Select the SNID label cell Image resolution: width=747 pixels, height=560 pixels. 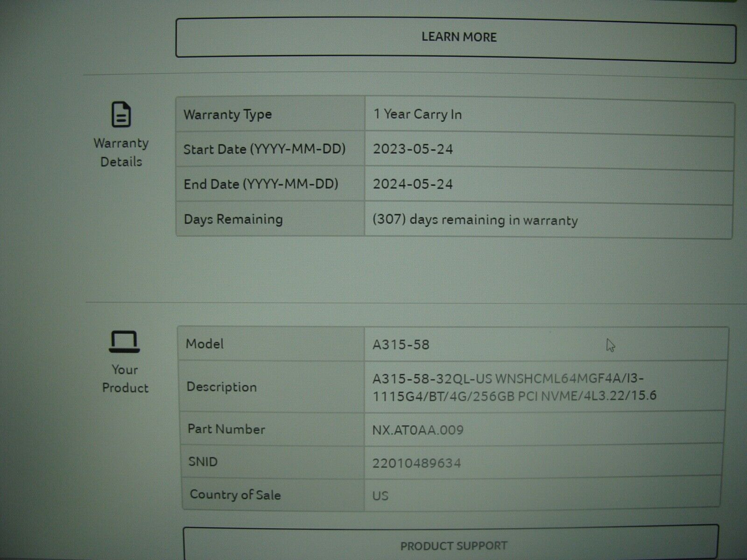coord(273,462)
